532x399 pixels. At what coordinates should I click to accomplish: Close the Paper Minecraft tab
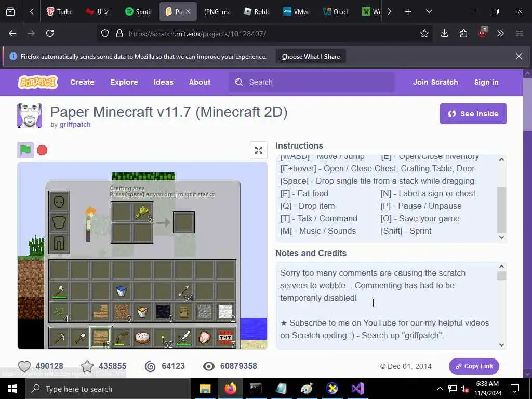(188, 11)
